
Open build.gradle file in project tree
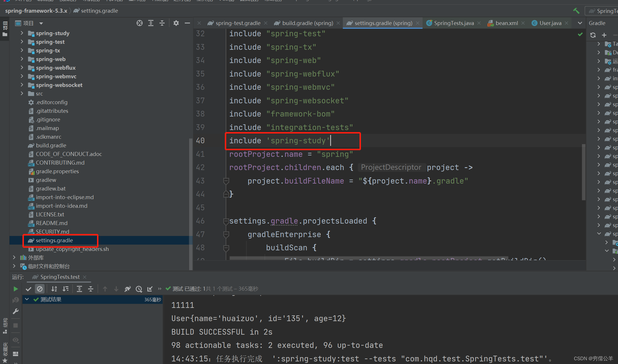51,145
